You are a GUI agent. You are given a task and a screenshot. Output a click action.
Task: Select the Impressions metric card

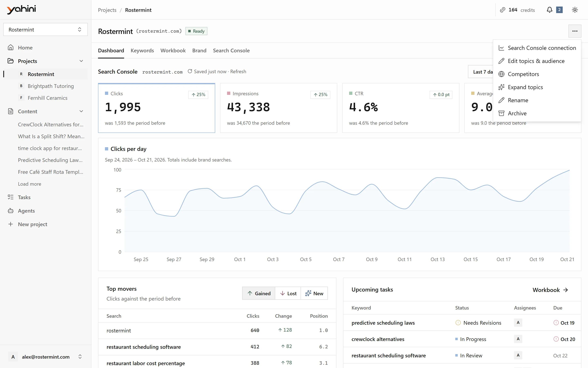[x=278, y=108]
